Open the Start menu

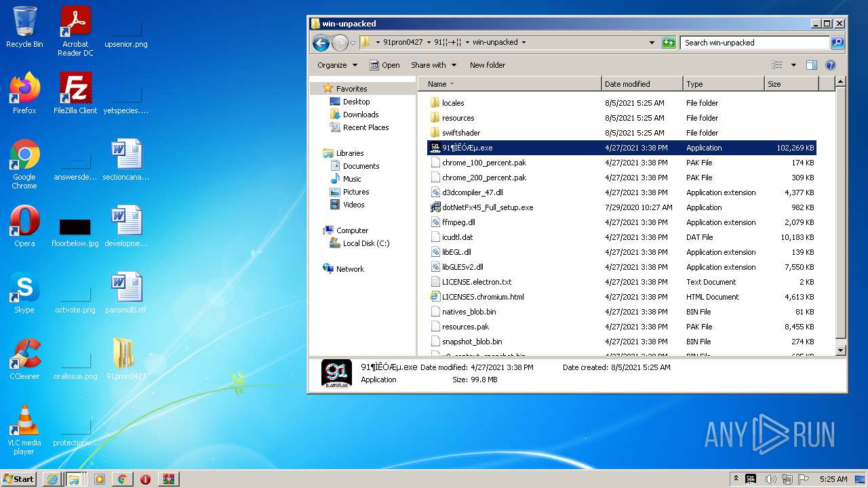coord(19,479)
